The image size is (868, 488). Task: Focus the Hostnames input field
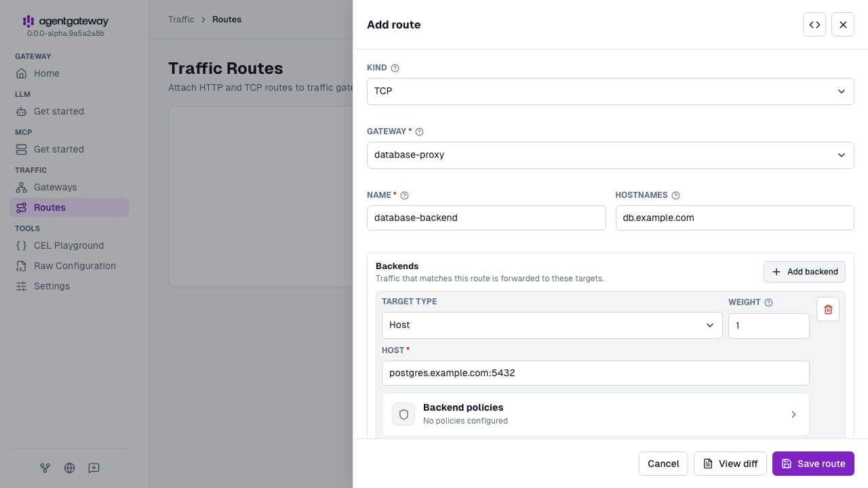(x=734, y=218)
